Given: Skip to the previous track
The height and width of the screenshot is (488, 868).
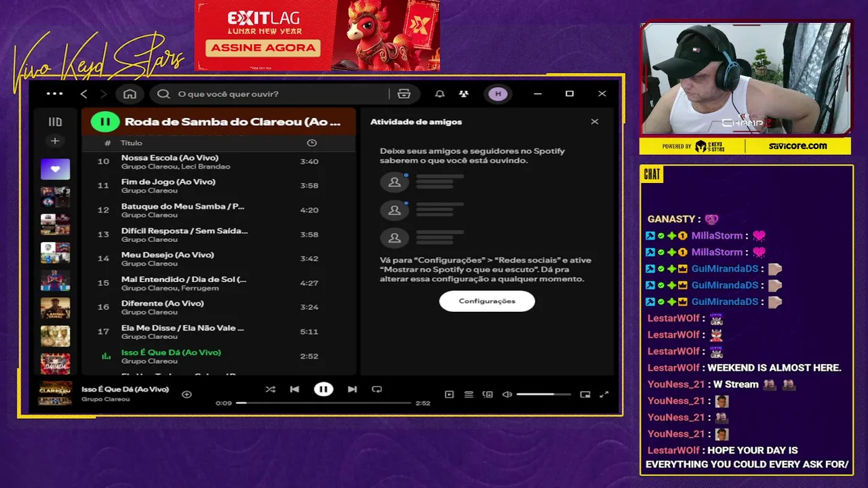Looking at the screenshot, I should [x=294, y=389].
